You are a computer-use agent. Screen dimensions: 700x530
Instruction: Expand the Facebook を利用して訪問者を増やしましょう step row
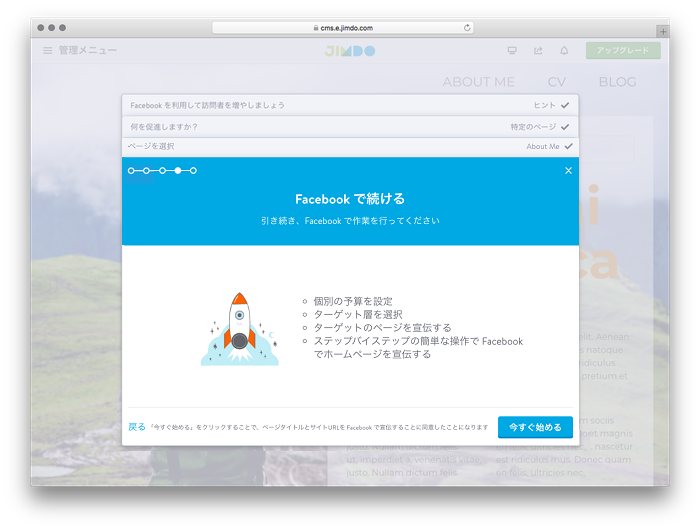(x=350, y=105)
